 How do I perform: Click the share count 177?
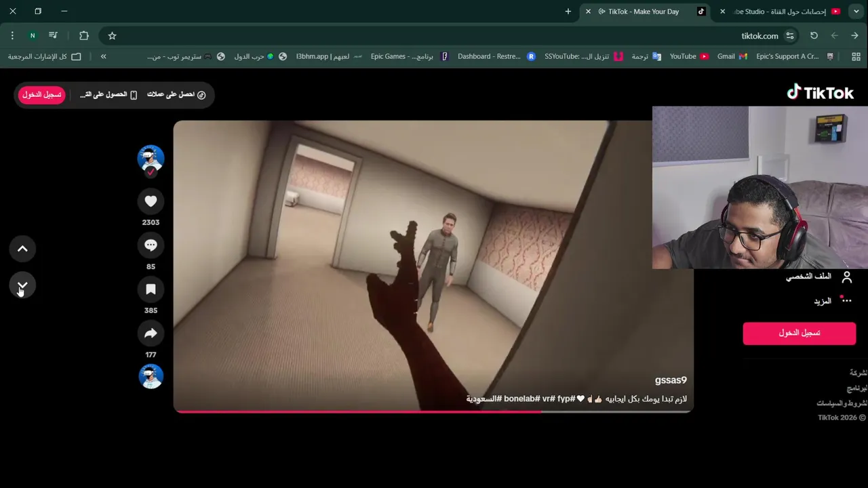tap(151, 354)
